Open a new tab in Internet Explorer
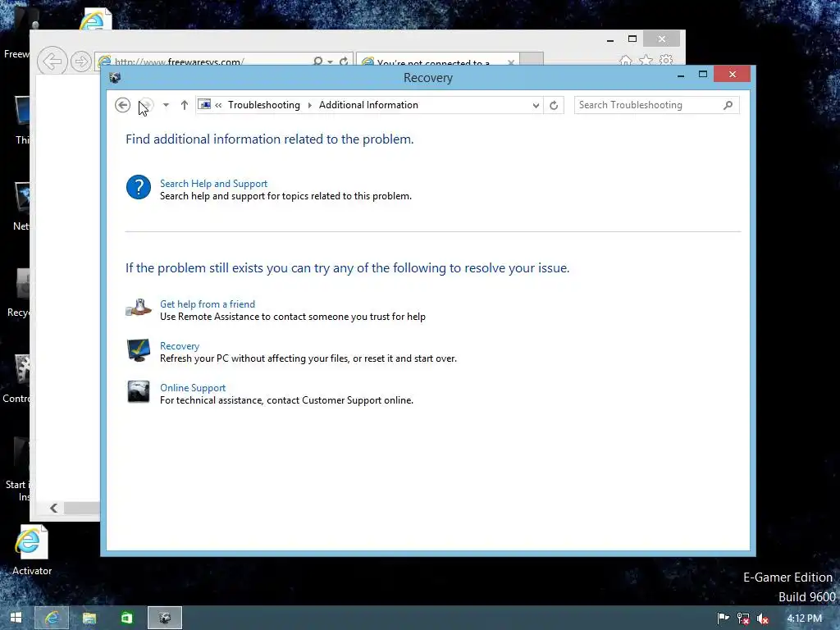 click(532, 59)
